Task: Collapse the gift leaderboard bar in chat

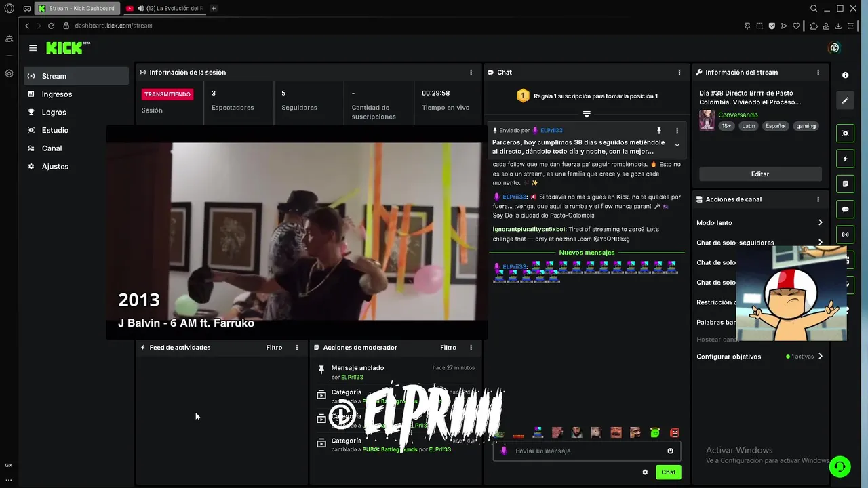Action: coord(587,114)
